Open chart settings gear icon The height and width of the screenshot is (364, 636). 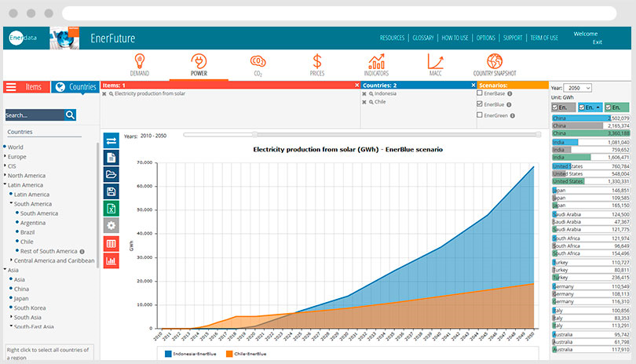coord(111,226)
